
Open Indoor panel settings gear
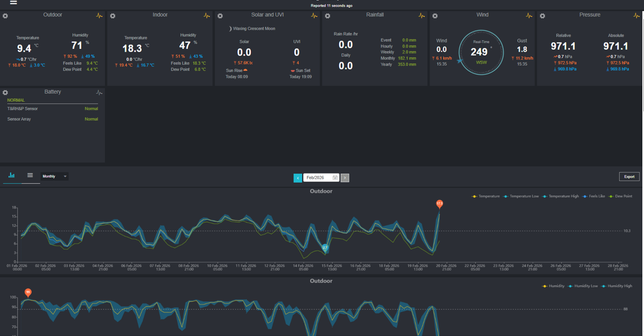click(112, 16)
